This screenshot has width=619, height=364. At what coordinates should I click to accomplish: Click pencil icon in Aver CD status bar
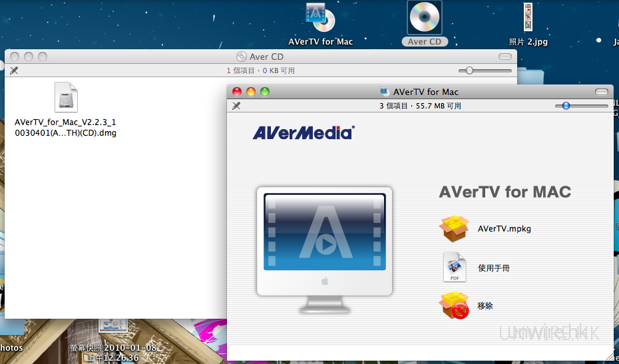[14, 71]
